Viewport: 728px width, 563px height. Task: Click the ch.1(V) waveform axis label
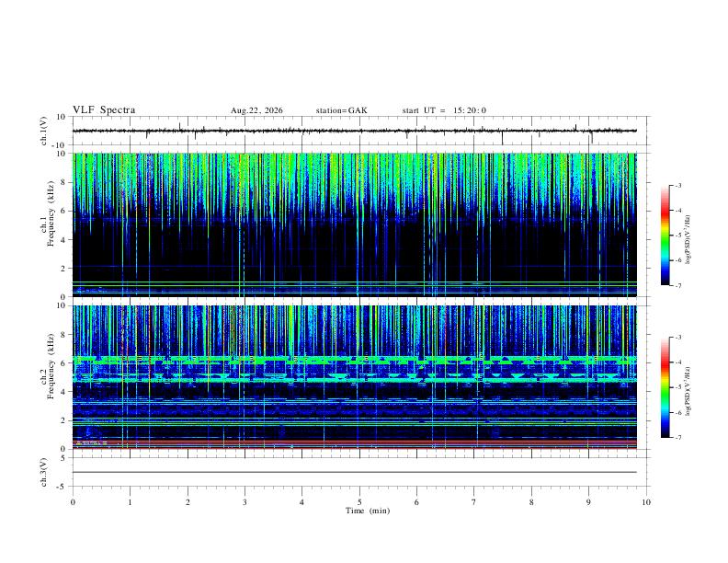pyautogui.click(x=44, y=131)
